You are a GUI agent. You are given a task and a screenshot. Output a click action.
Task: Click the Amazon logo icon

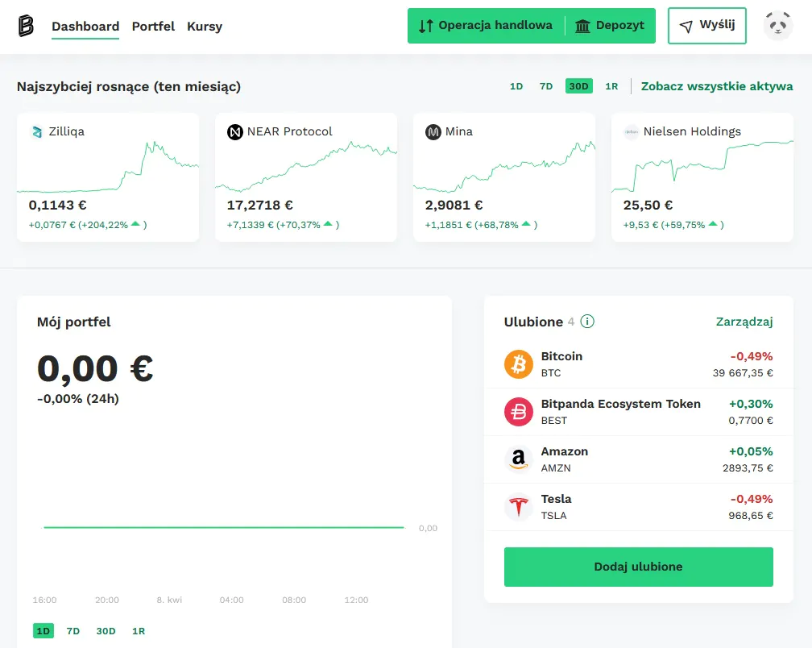(x=519, y=459)
